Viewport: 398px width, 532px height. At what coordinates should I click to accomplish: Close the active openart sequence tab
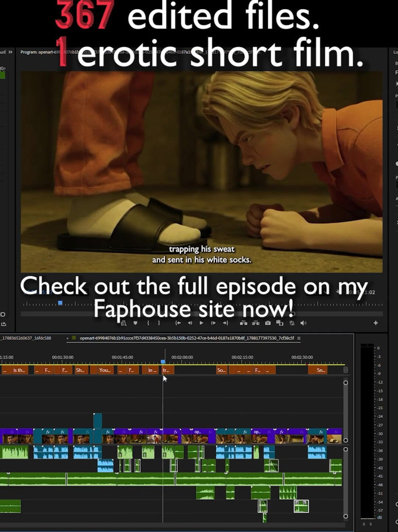[x=67, y=338]
